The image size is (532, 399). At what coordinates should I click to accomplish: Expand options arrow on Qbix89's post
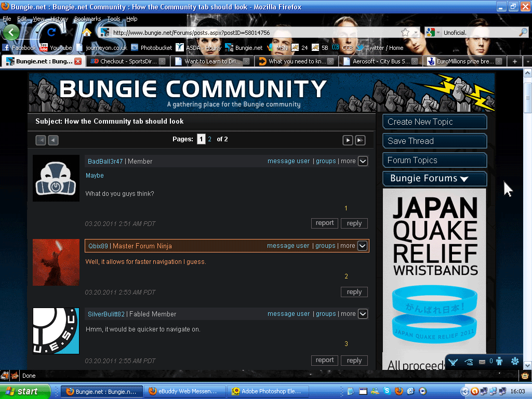pos(363,246)
